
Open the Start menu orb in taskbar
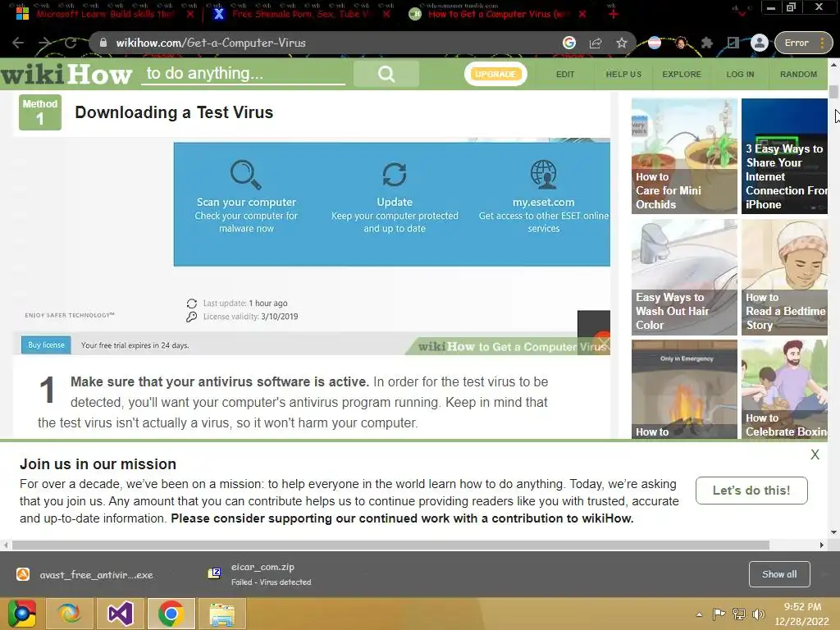coord(22,614)
